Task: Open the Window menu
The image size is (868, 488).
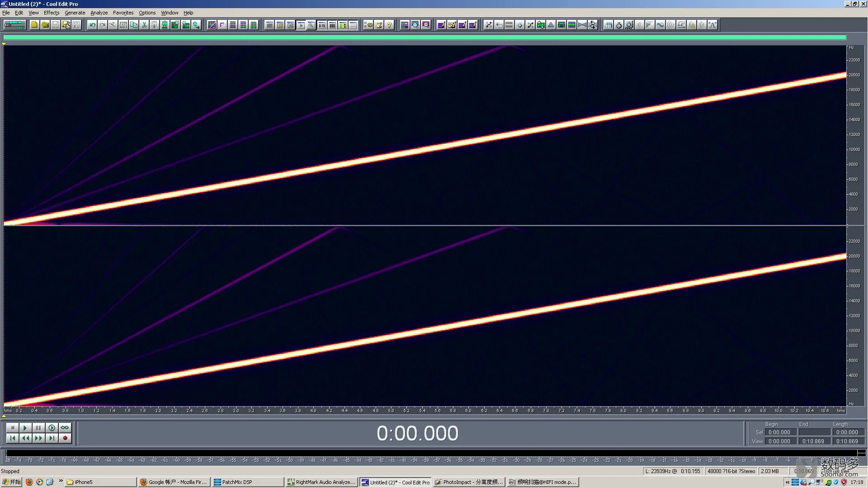Action: [170, 13]
